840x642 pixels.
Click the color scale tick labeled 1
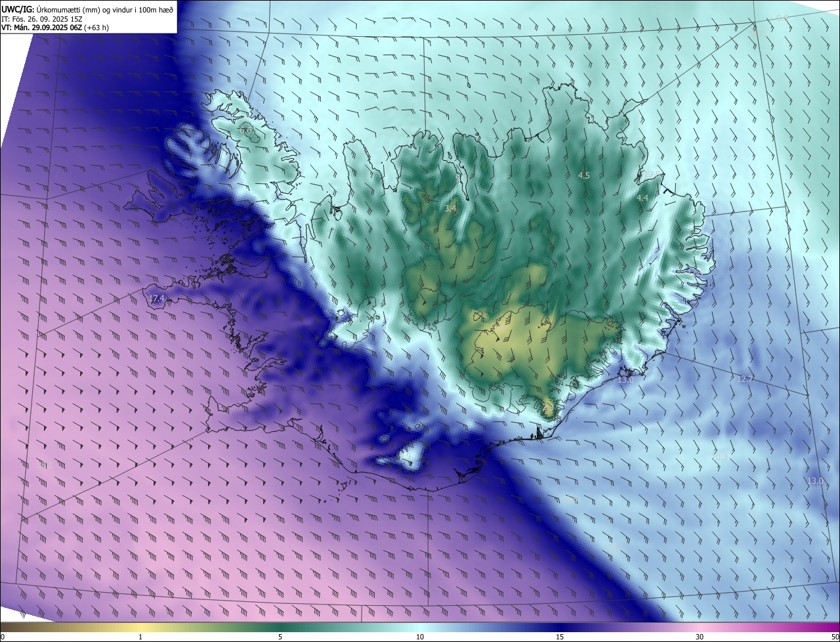point(140,637)
